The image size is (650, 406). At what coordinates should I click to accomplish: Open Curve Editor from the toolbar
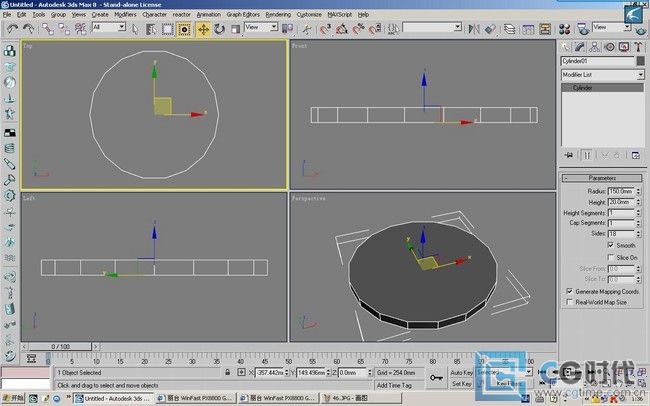tap(528, 29)
